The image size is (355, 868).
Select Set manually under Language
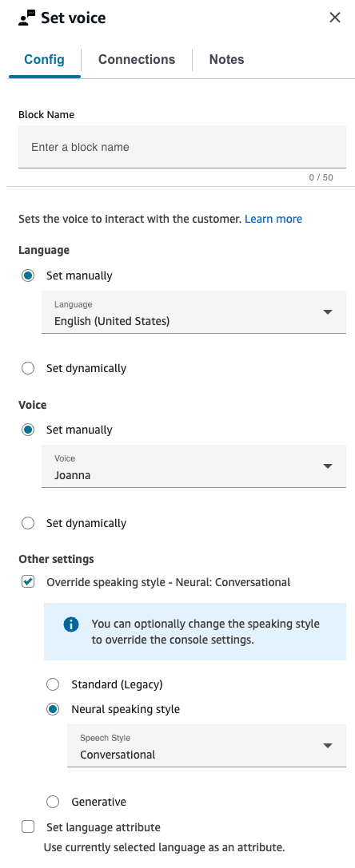pyautogui.click(x=28, y=275)
